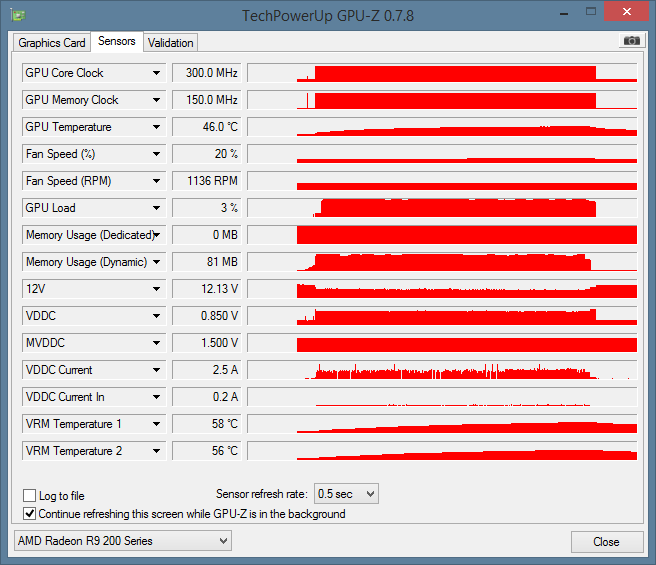The height and width of the screenshot is (565, 656).
Task: Open the Memory Usage (Dynamic) dropdown
Action: coord(156,262)
